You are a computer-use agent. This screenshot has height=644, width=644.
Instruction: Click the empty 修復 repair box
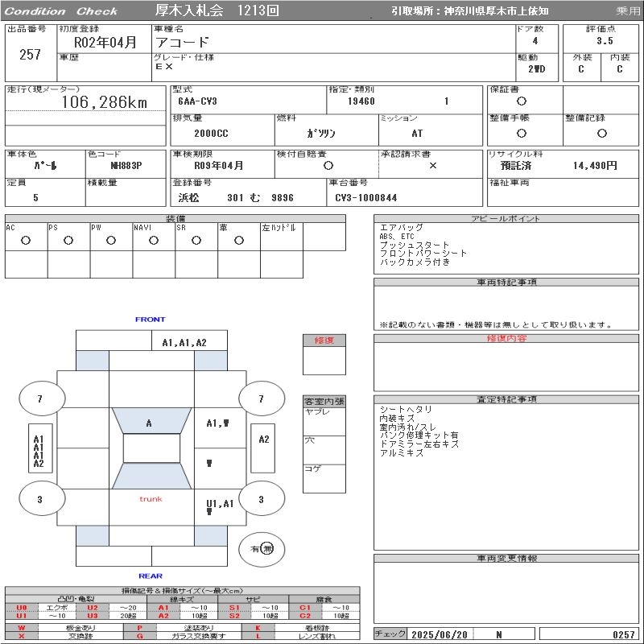[x=324, y=361]
